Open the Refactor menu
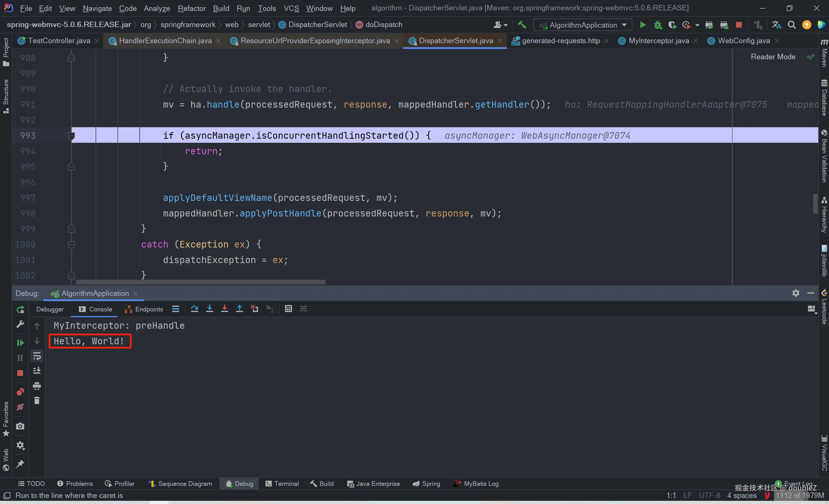Viewport: 829px width, 504px height. pos(191,8)
